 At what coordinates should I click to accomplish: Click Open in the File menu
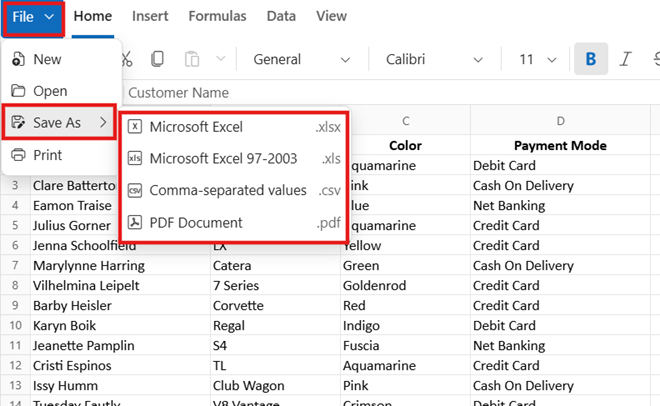pos(50,91)
